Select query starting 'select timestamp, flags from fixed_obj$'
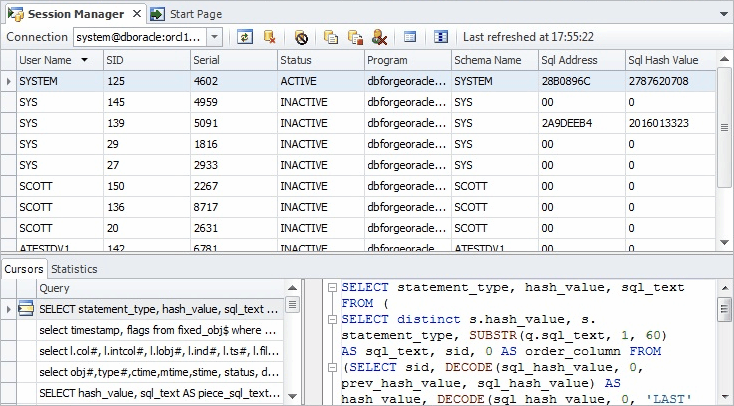This screenshot has width=734, height=406. [160, 331]
